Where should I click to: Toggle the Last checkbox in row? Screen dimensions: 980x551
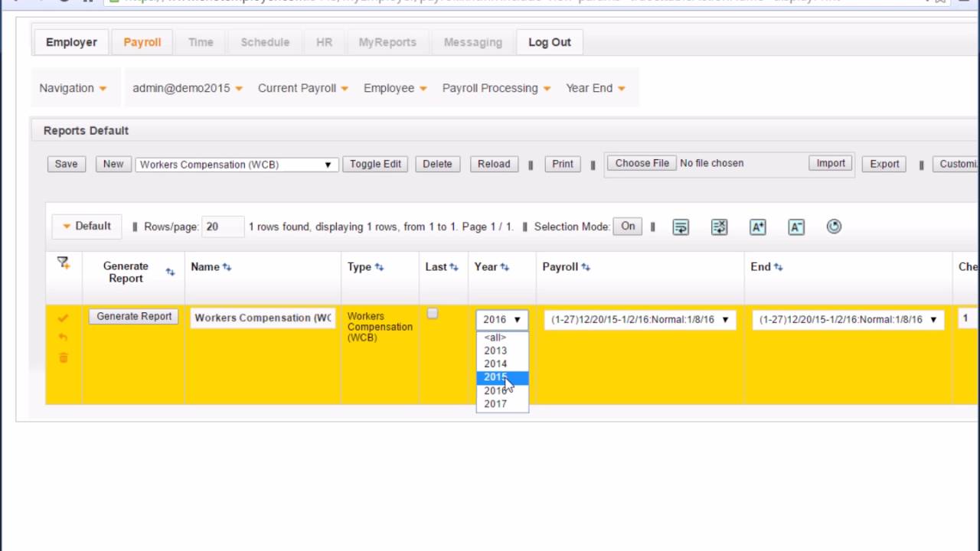click(x=433, y=314)
